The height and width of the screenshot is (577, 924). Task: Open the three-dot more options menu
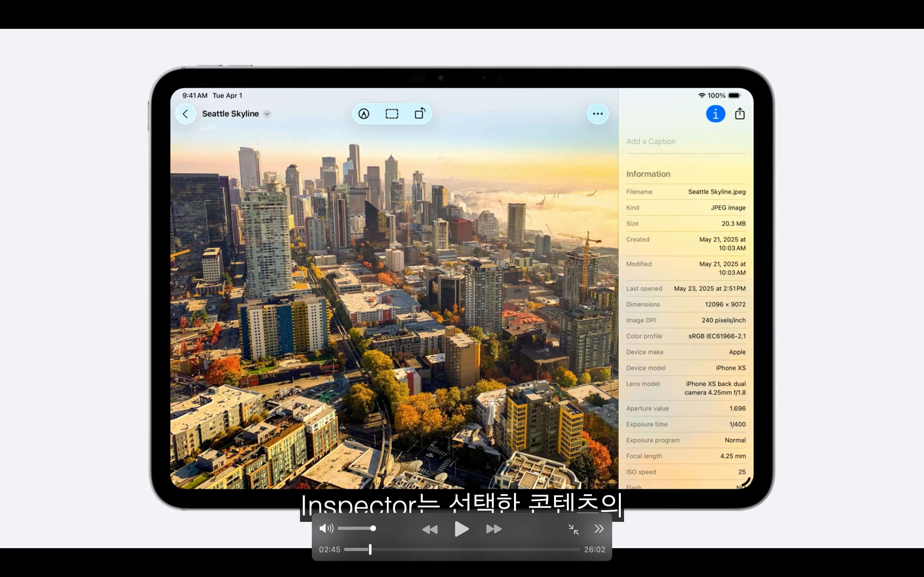coord(597,114)
